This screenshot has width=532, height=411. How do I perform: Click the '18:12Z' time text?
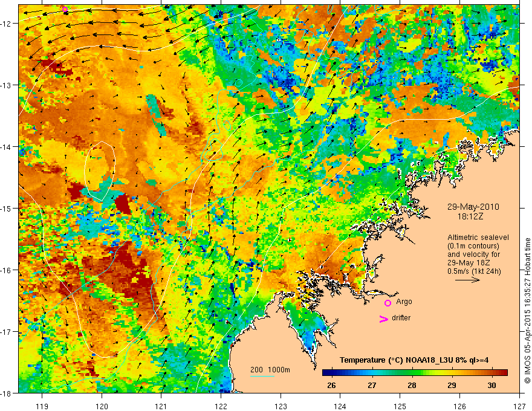[x=470, y=216]
